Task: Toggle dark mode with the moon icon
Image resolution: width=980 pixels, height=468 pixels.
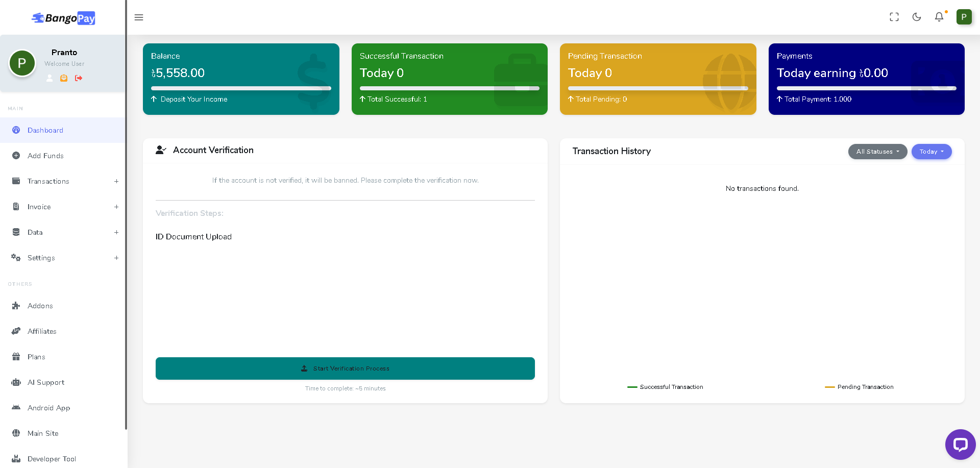Action: click(916, 17)
